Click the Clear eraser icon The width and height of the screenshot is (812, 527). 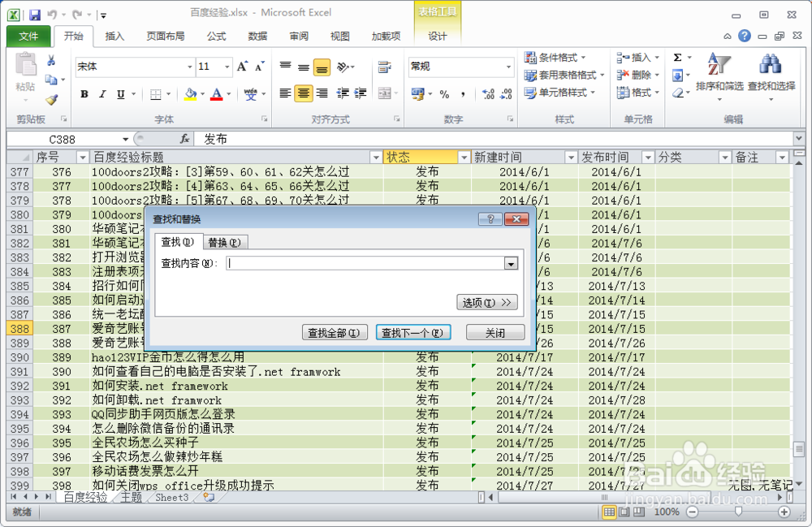677,93
